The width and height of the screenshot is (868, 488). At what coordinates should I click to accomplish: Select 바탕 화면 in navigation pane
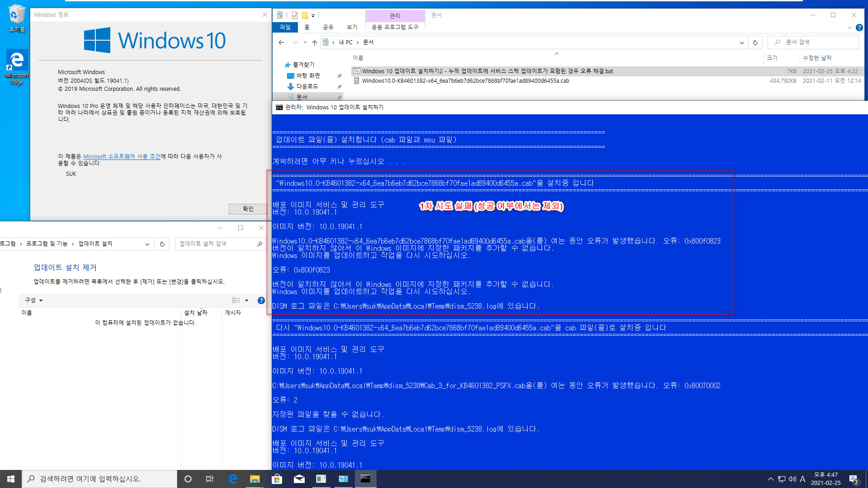click(308, 75)
